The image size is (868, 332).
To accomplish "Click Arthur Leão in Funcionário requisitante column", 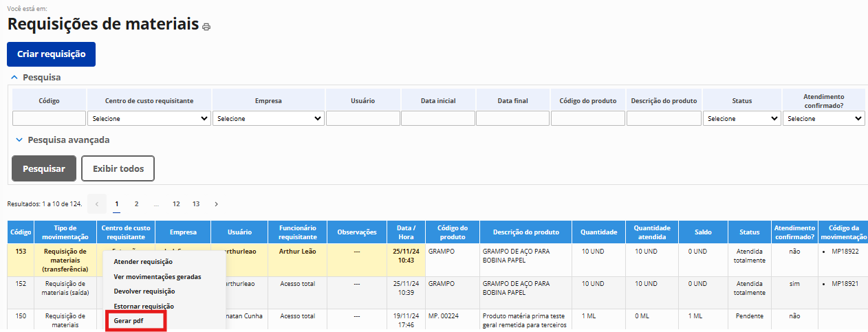I will click(298, 252).
